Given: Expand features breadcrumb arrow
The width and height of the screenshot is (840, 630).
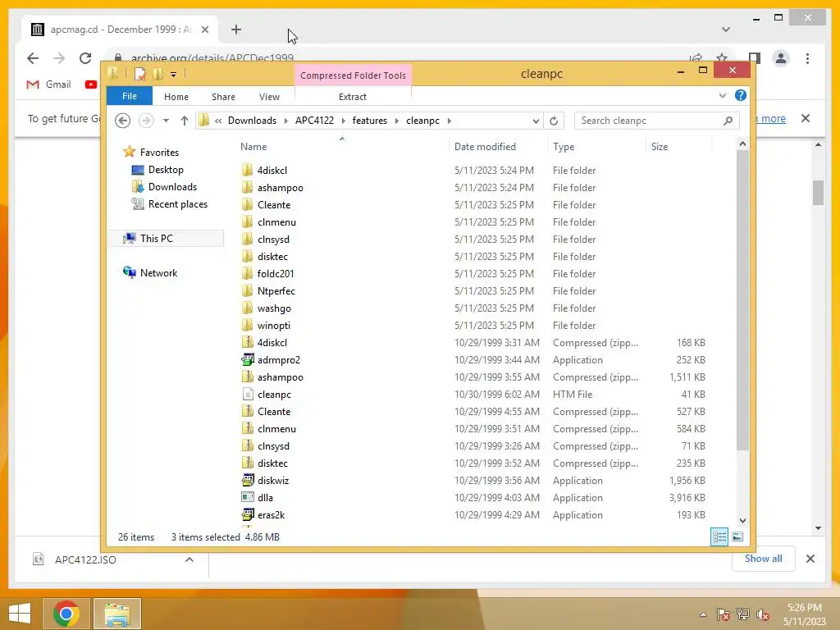Looking at the screenshot, I should tap(397, 121).
